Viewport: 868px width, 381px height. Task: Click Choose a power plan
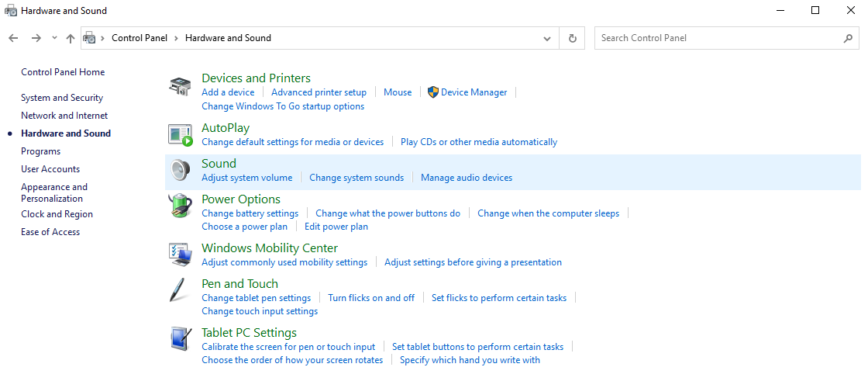pos(245,227)
